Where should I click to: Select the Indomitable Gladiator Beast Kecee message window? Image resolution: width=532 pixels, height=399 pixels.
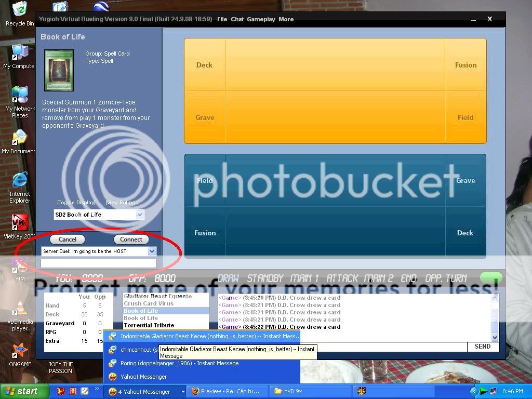(202, 336)
